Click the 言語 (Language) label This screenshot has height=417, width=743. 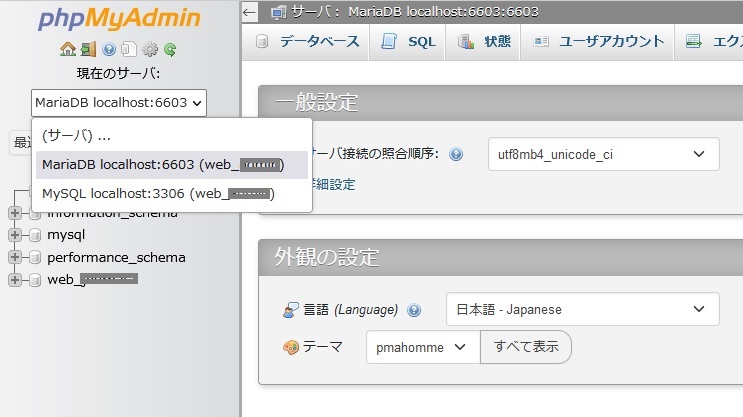(x=351, y=310)
